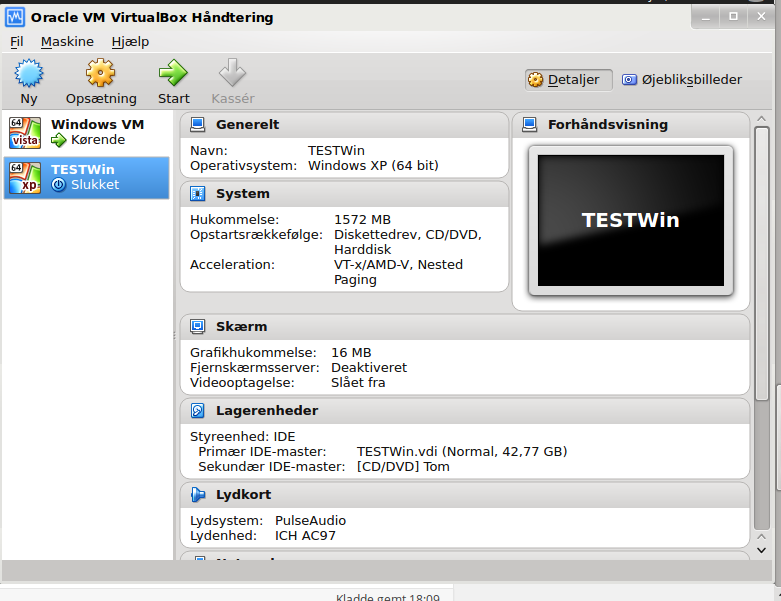The image size is (781, 601).
Task: Select the Windows VM machine entry
Action: [x=87, y=133]
